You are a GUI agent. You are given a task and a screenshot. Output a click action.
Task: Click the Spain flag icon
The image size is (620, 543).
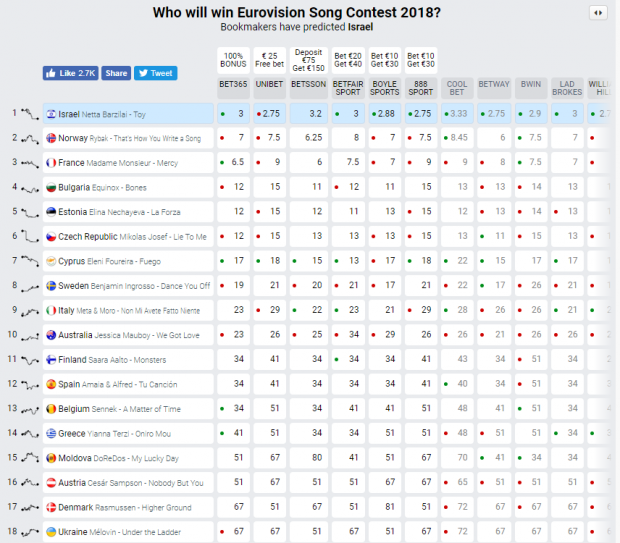pos(51,384)
